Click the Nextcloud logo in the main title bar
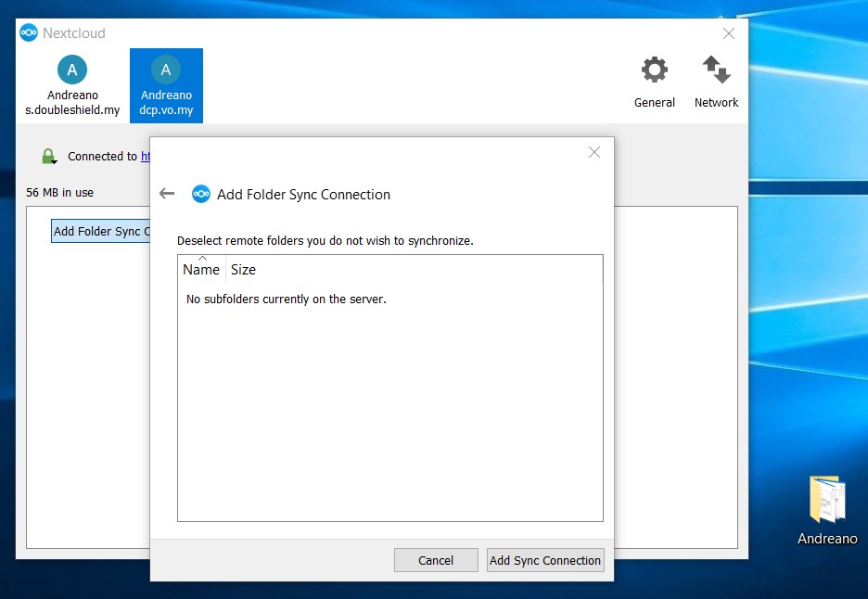The image size is (868, 599). pos(29,33)
